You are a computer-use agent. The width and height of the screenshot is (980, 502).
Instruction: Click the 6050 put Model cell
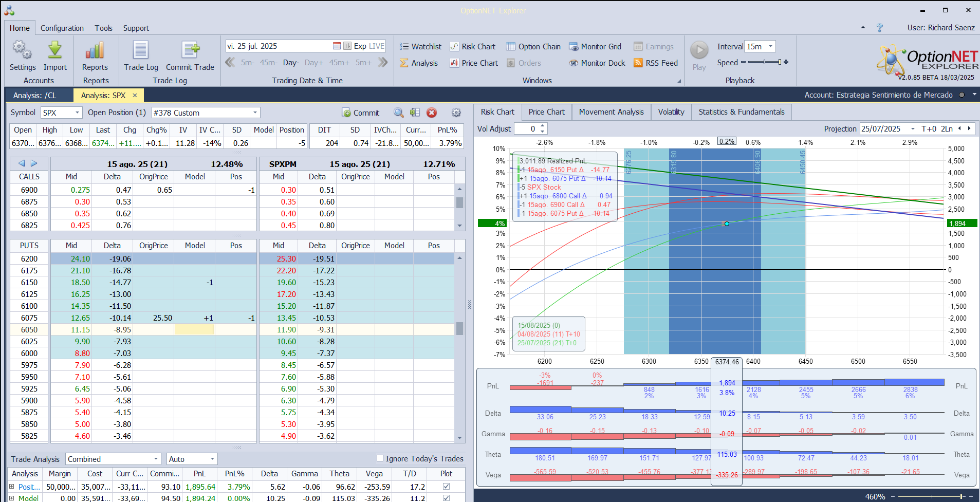(x=194, y=329)
